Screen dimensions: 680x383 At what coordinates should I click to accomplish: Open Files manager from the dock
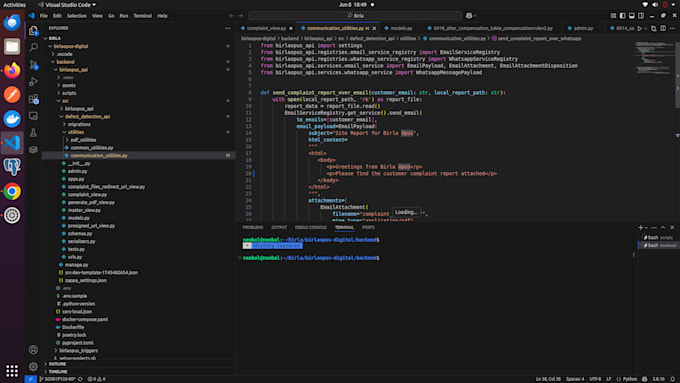coord(12,46)
